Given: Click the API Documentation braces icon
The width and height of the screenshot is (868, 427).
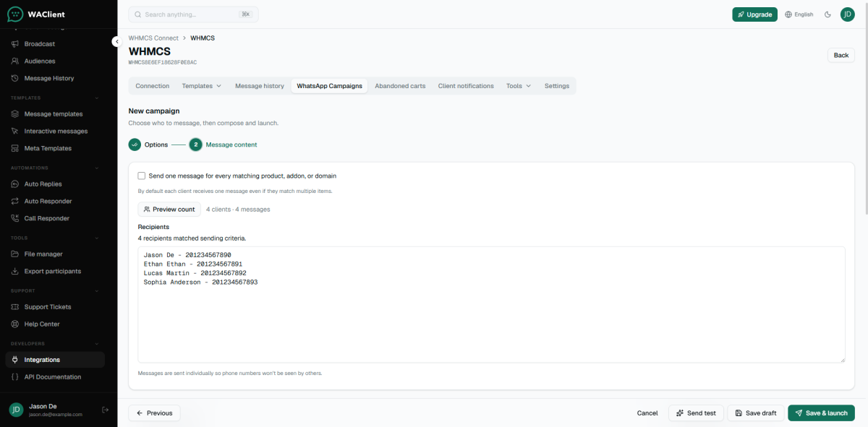Looking at the screenshot, I should pos(16,377).
